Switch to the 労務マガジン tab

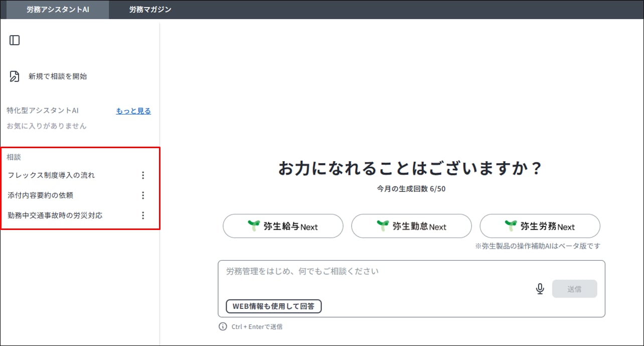click(x=150, y=10)
